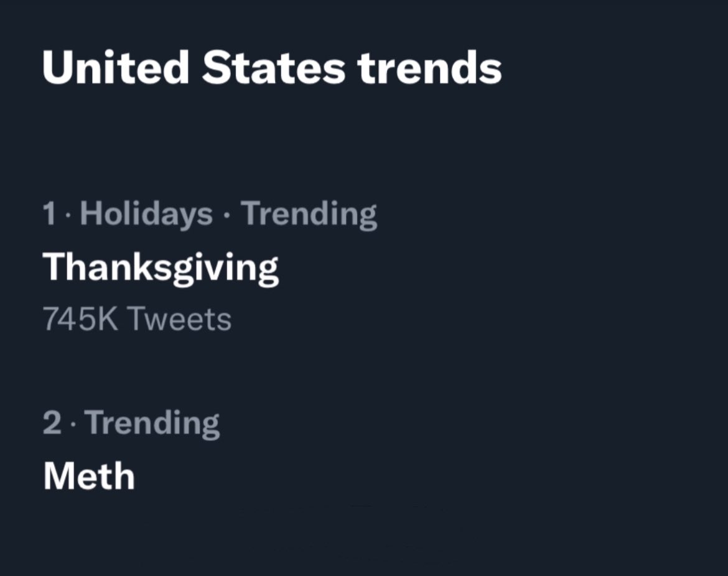Viewport: 728px width, 576px height.
Task: Click the word "States" in the heading
Action: [x=274, y=68]
